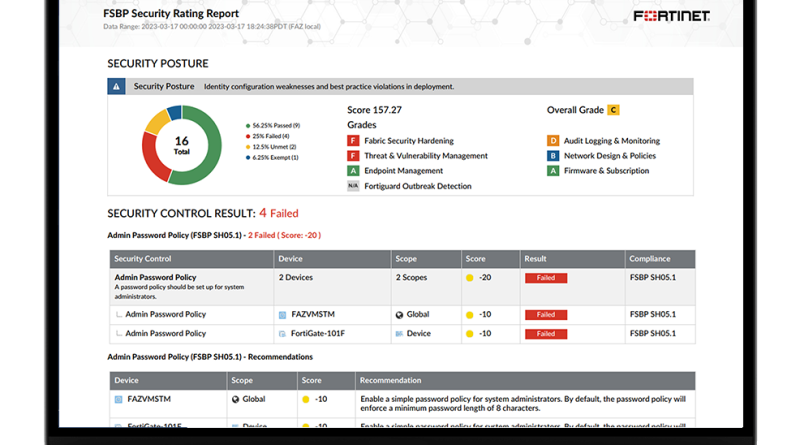Click the Overall Grade C badge

tap(613, 110)
